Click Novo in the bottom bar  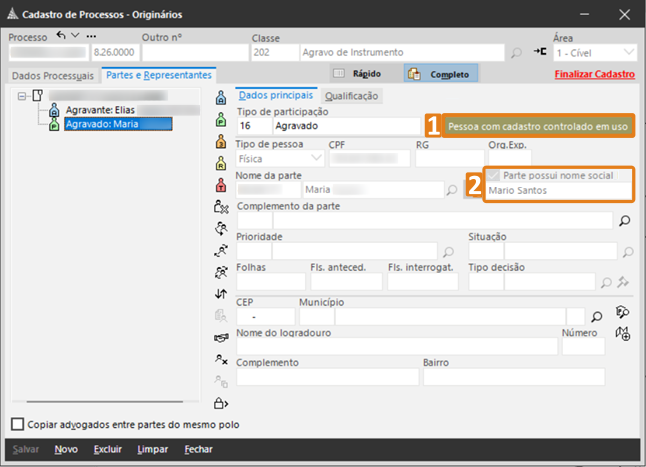tap(66, 450)
